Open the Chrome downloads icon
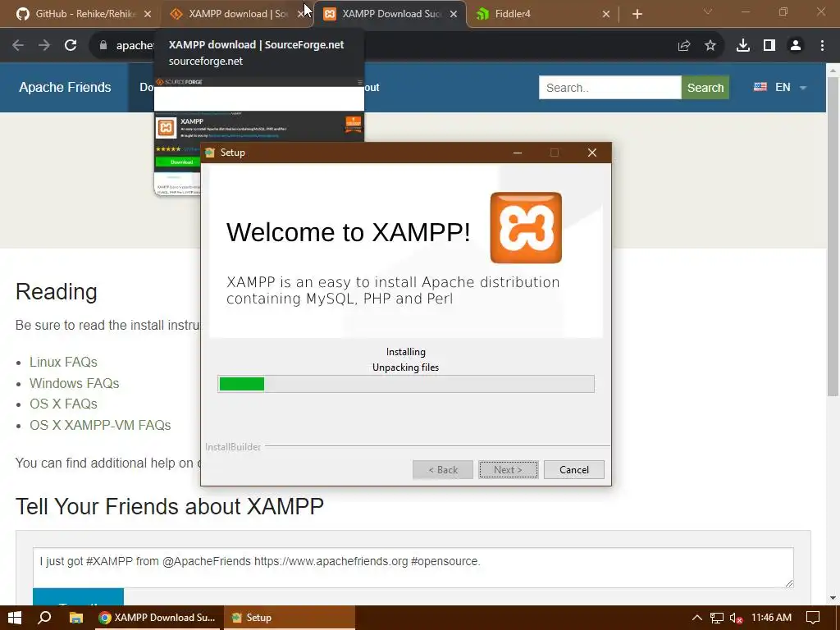Viewport: 840px width, 630px height. (742, 46)
